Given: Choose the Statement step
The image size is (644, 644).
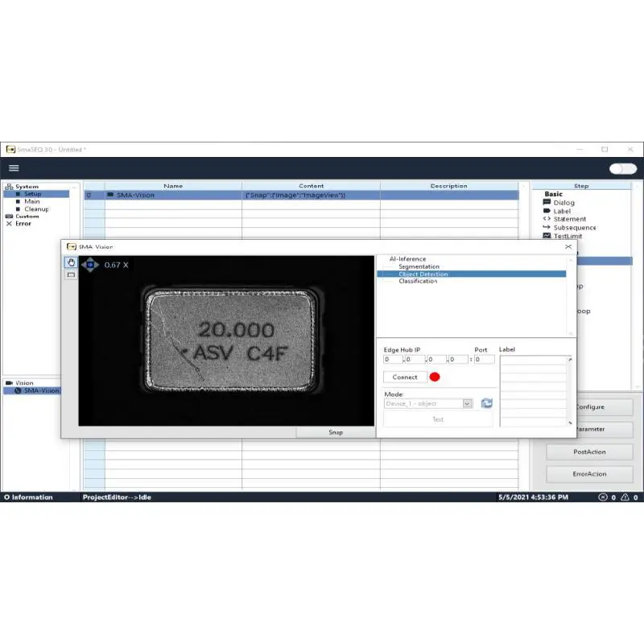Looking at the screenshot, I should point(570,219).
